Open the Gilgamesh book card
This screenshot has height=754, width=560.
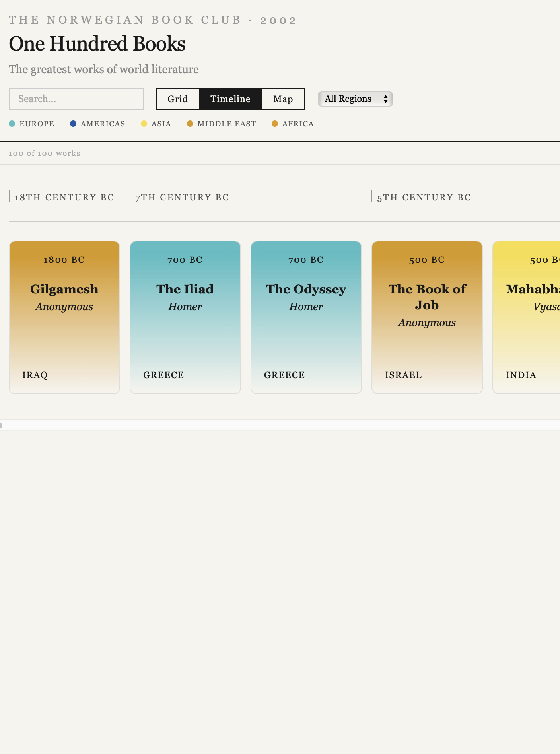64,317
